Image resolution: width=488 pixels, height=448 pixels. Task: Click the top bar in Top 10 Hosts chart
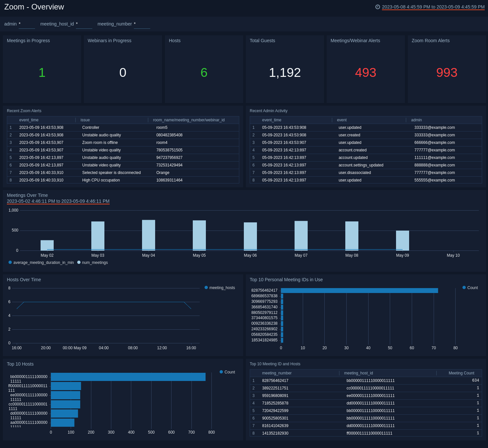click(x=128, y=377)
